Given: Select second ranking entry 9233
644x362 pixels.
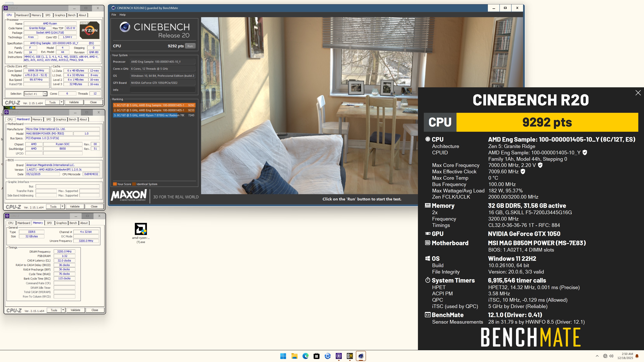Looking at the screenshot, I should point(154,110).
